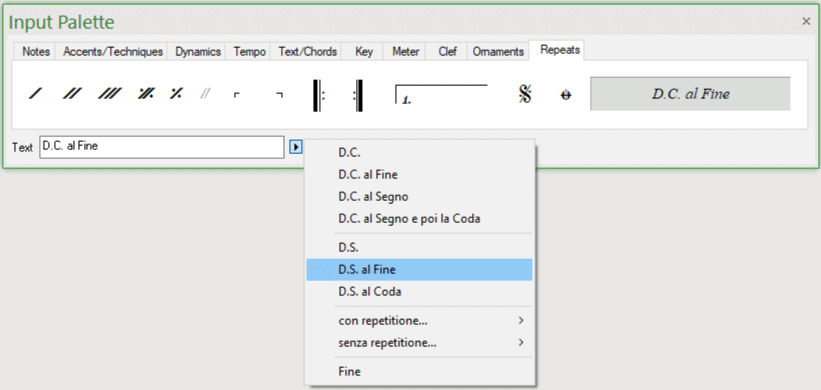Choose D.C. al Segno
821x390 pixels.
click(x=419, y=197)
